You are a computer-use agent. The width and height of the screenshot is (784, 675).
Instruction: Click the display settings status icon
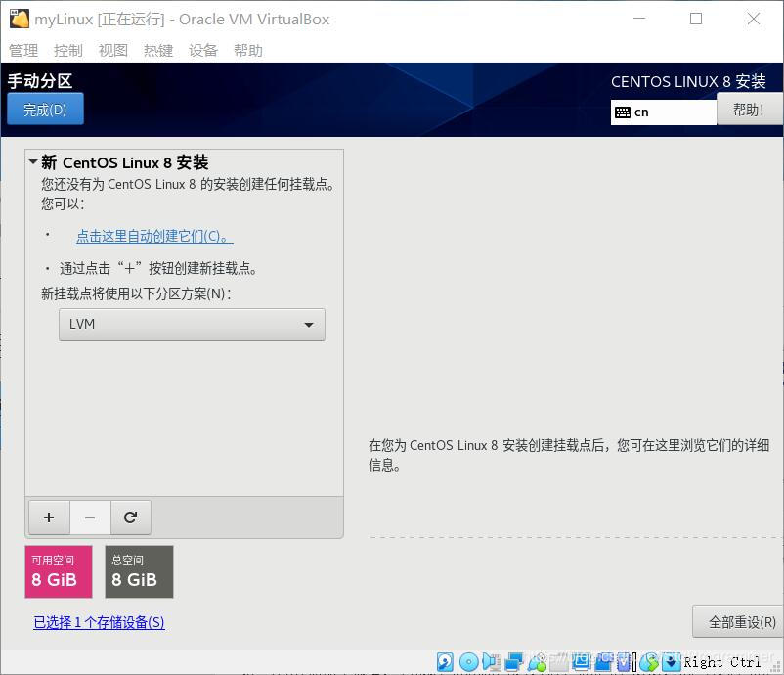(x=581, y=662)
